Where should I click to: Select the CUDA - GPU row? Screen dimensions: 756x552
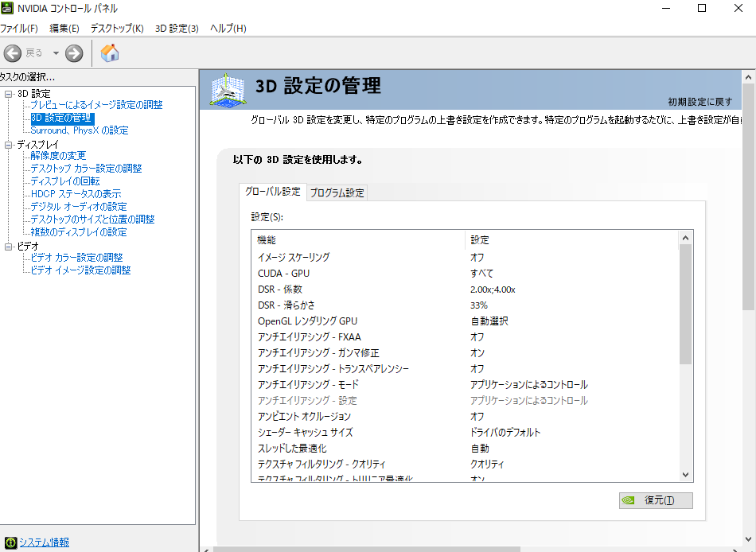pyautogui.click(x=466, y=274)
